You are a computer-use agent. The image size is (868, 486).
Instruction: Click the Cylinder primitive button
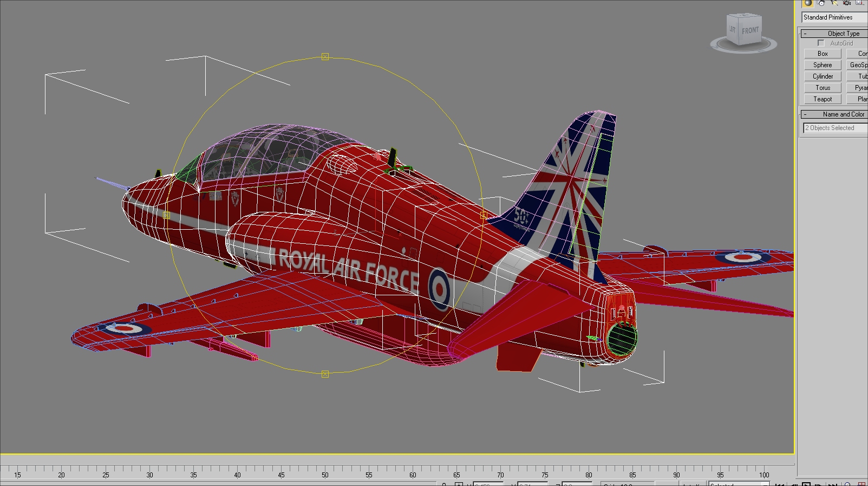(x=823, y=76)
